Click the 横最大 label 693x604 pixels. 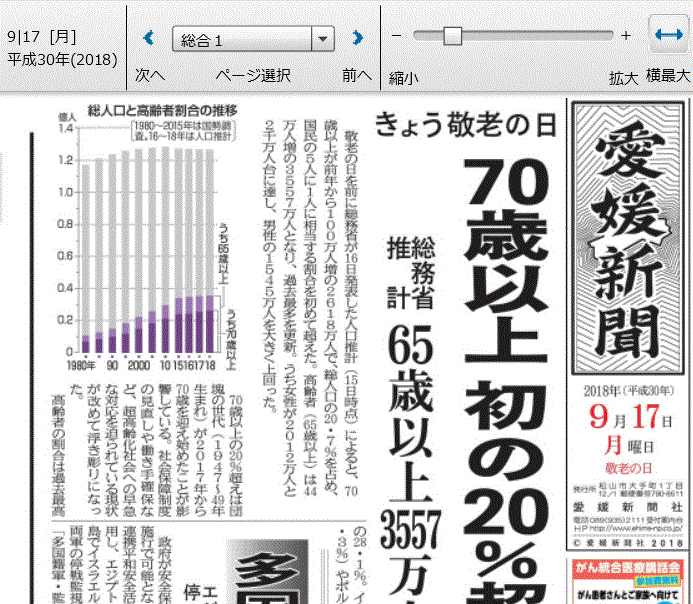pos(668,76)
